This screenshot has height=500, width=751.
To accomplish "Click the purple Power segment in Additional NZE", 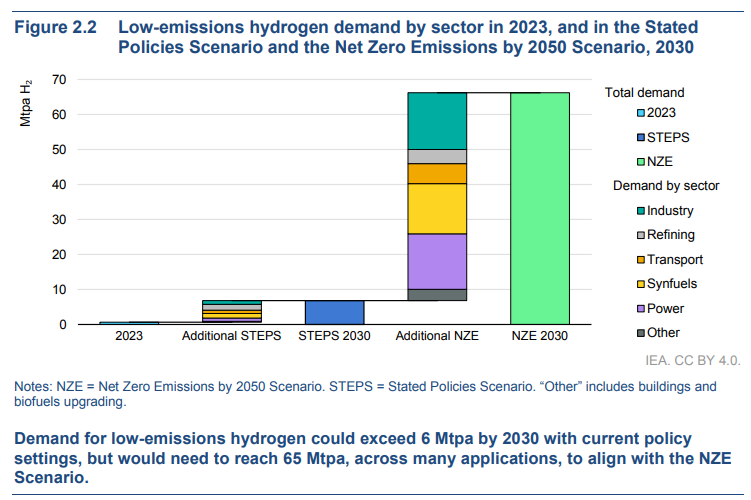I will 436,261.
